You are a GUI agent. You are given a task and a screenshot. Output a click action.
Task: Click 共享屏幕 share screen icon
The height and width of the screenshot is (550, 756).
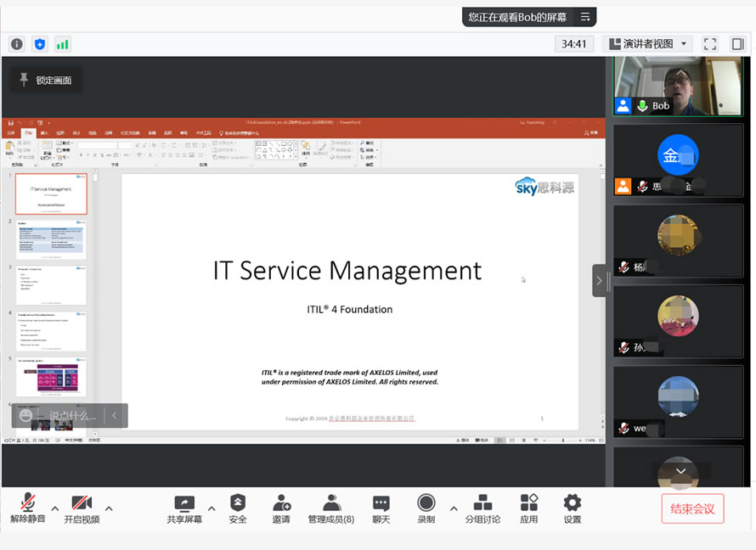pyautogui.click(x=184, y=508)
